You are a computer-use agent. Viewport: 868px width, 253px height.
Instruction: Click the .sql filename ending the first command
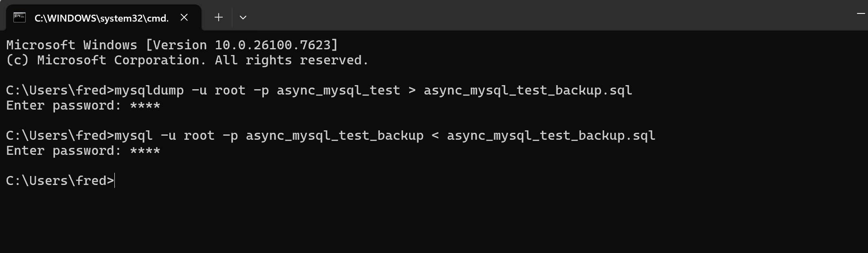[528, 90]
